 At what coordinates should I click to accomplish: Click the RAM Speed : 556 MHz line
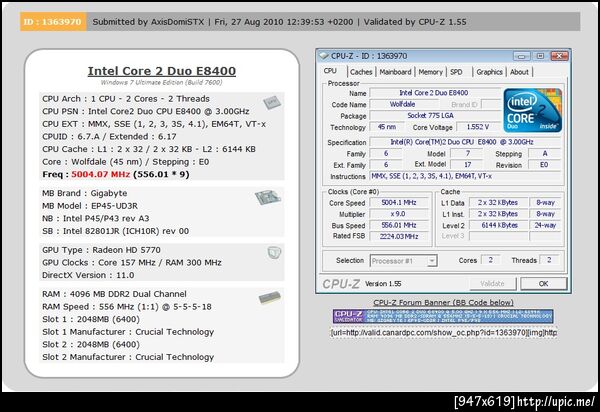[x=127, y=306]
